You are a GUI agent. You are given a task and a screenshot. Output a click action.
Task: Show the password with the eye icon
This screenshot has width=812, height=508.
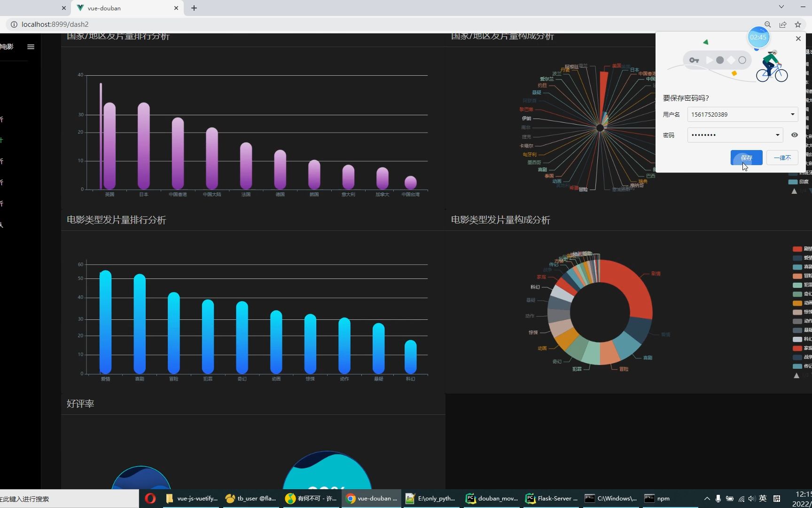pyautogui.click(x=794, y=135)
